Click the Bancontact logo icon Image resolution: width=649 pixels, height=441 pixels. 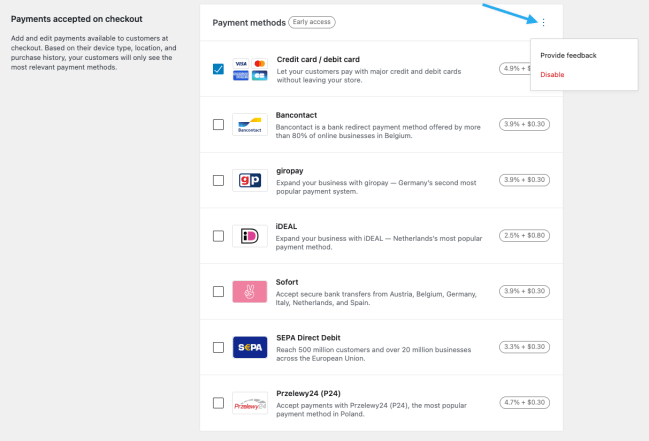[250, 124]
